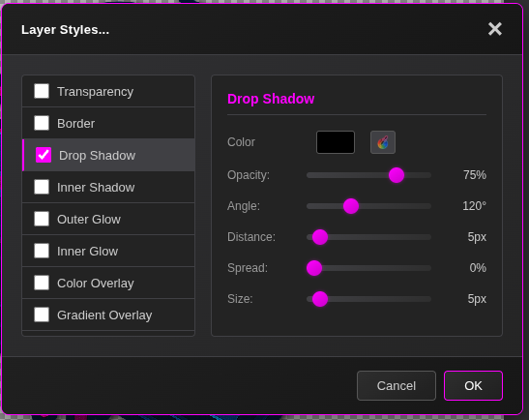
Task: Close the Layer Styles dialog
Action: tap(495, 29)
